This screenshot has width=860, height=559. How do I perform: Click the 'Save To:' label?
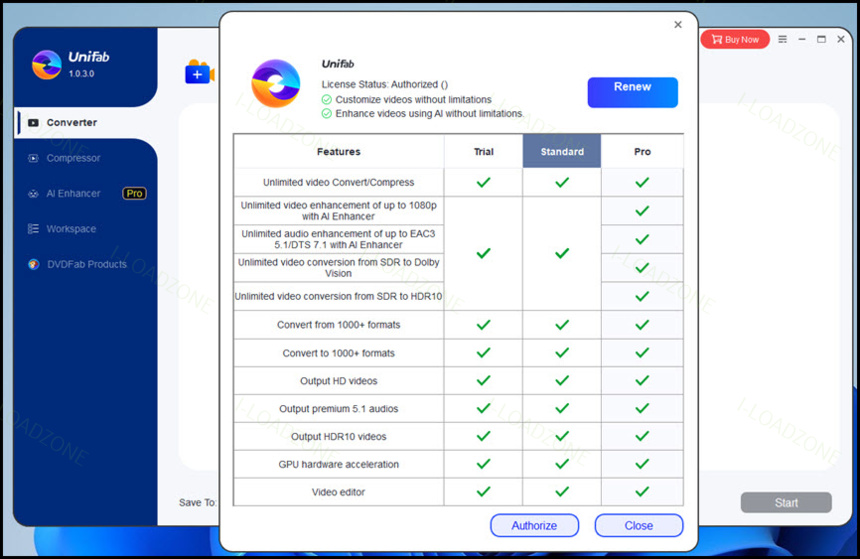pos(197,502)
